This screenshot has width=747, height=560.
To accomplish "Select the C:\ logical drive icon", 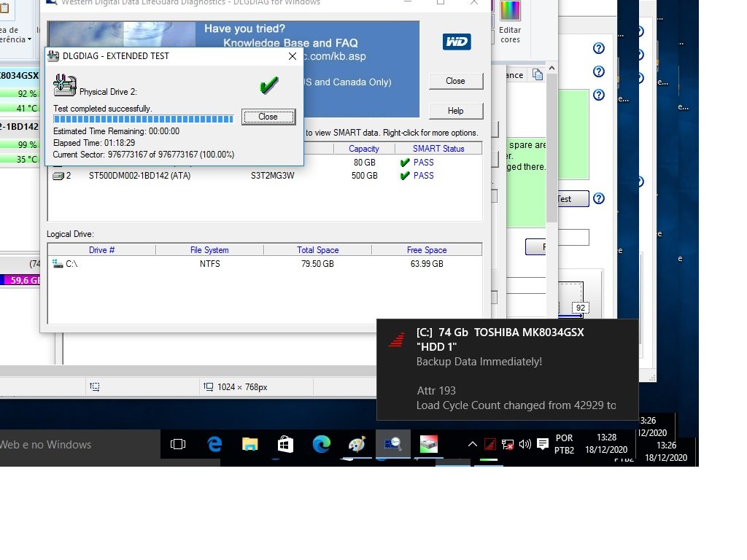I will pyautogui.click(x=58, y=264).
